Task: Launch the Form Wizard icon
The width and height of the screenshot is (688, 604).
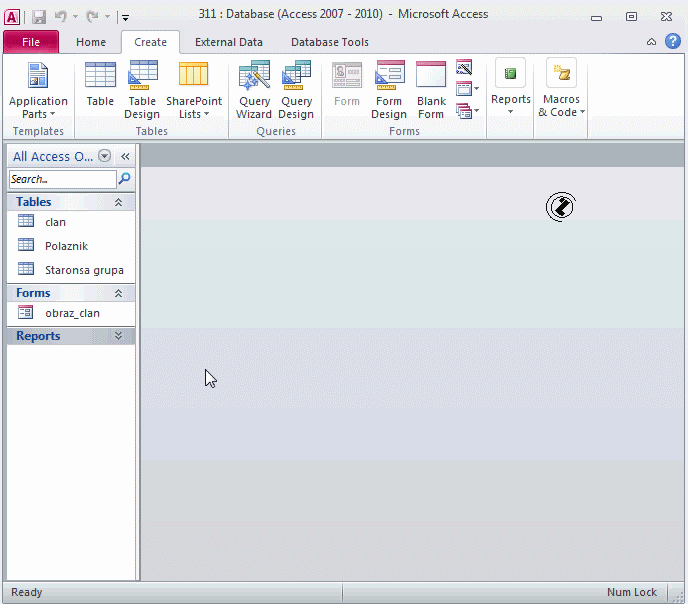Action: click(x=464, y=67)
